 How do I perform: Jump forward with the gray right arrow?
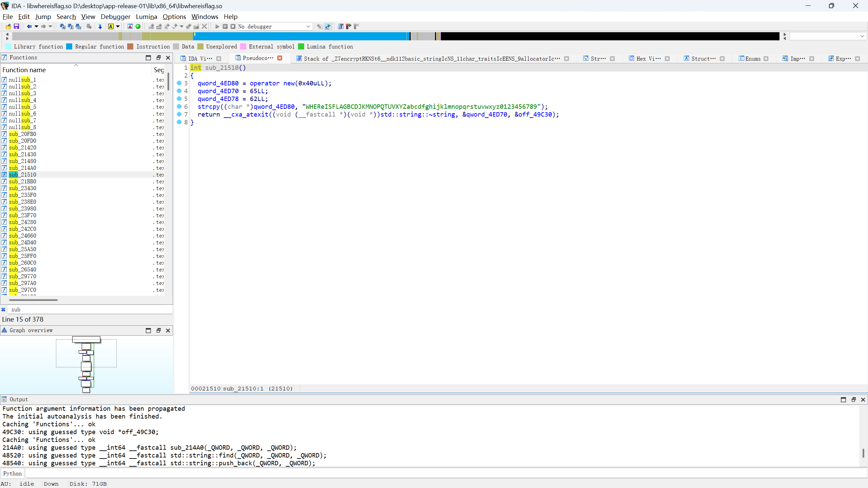coord(43,26)
